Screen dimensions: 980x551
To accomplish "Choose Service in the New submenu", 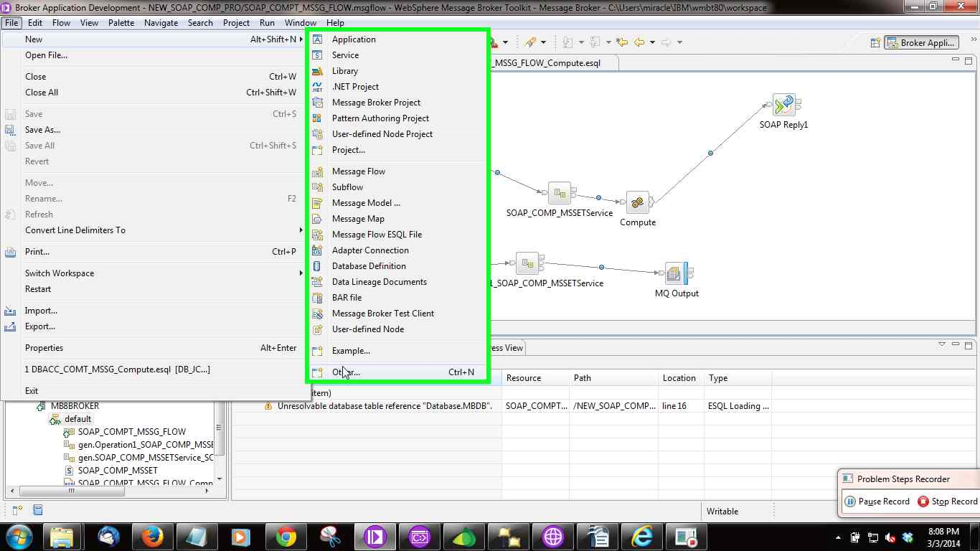I will [398, 55].
